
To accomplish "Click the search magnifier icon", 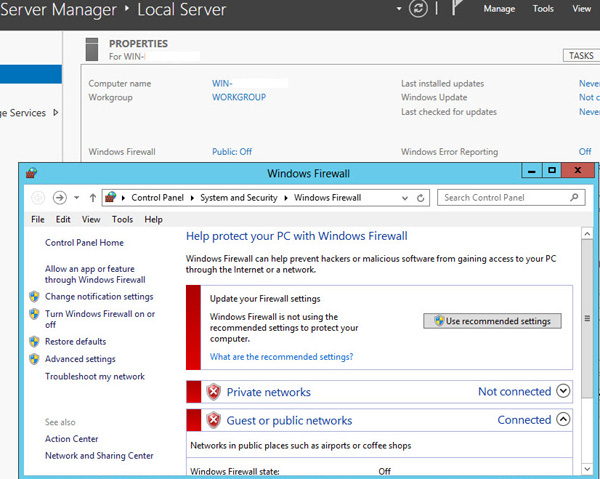I will point(574,197).
